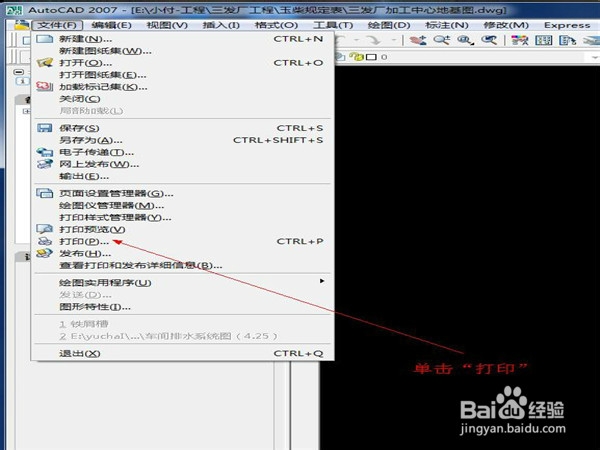The image size is (600, 450).
Task: Open the 绘图实用程序(U) submenu arrow
Action: click(x=322, y=281)
